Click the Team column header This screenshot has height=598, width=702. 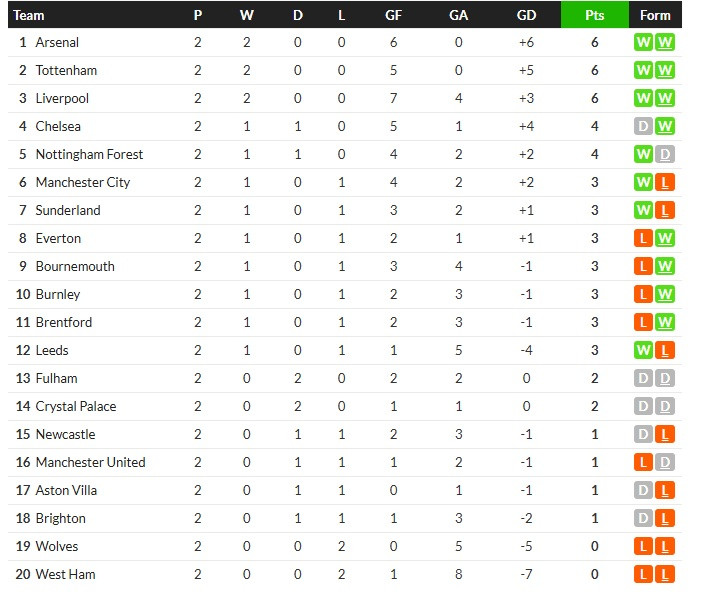click(29, 15)
